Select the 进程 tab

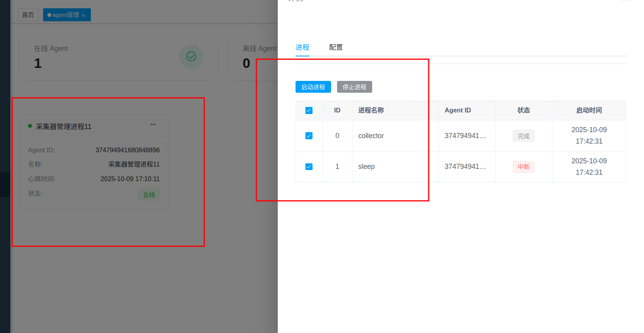point(302,47)
